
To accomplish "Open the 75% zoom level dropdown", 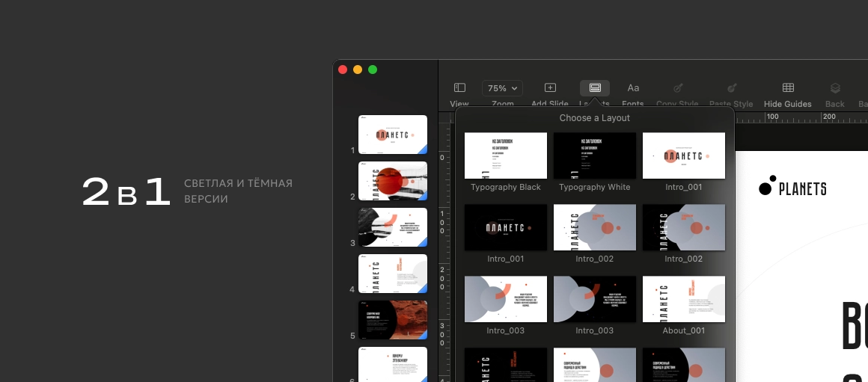I will pyautogui.click(x=502, y=88).
